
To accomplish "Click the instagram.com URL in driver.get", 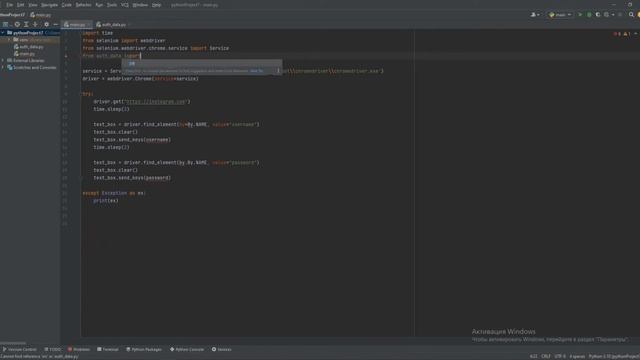I will 156,102.
